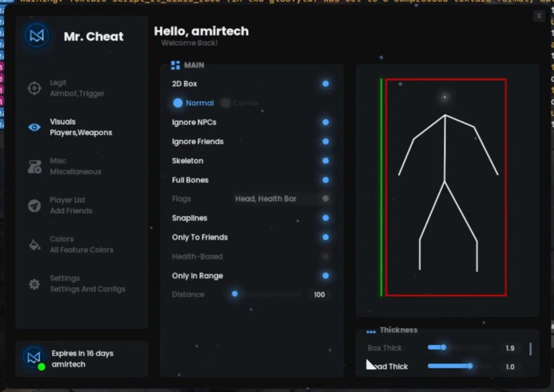Toggle the 2D Box switch
Viewport: 554px width, 392px height.
[x=326, y=84]
